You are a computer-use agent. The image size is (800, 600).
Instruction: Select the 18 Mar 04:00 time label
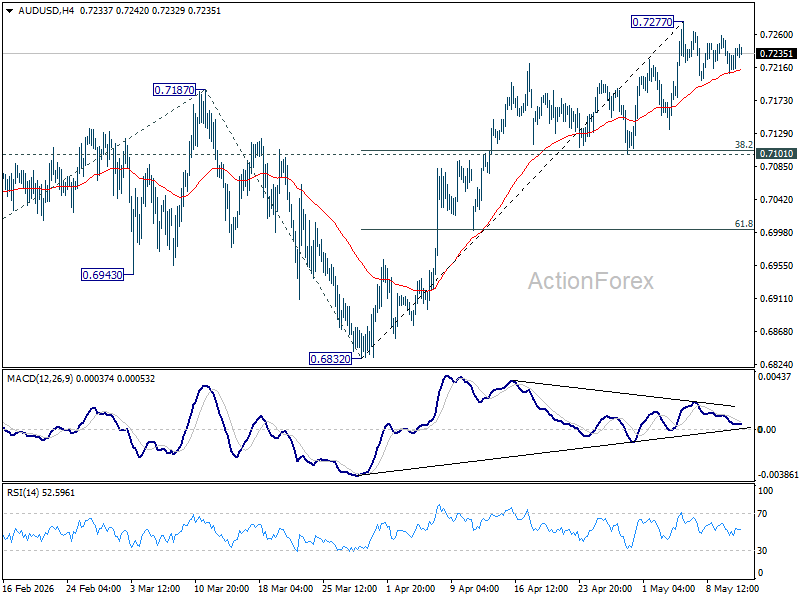click(286, 588)
